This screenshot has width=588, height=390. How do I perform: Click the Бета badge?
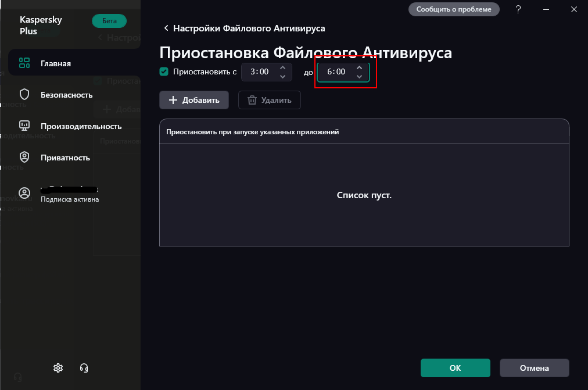point(109,21)
